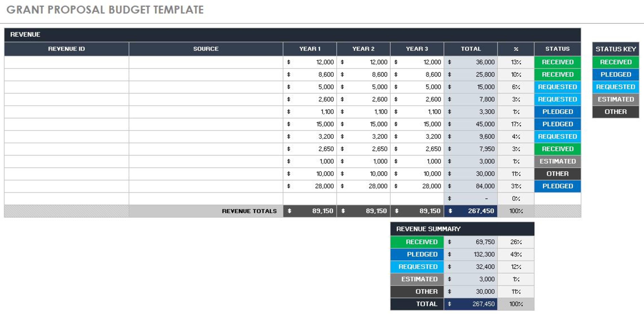Image resolution: width=644 pixels, height=314 pixels.
Task: Click the empty Source cell in first row
Action: click(206, 62)
